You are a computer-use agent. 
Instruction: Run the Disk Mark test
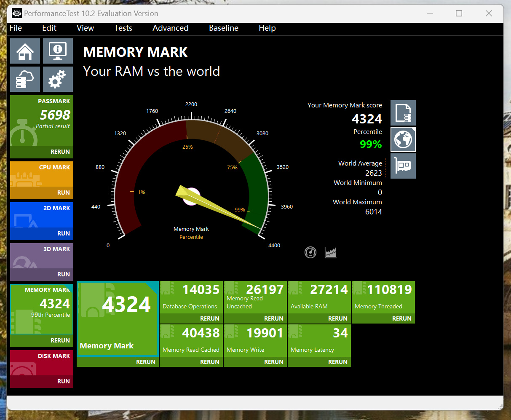[x=42, y=381]
